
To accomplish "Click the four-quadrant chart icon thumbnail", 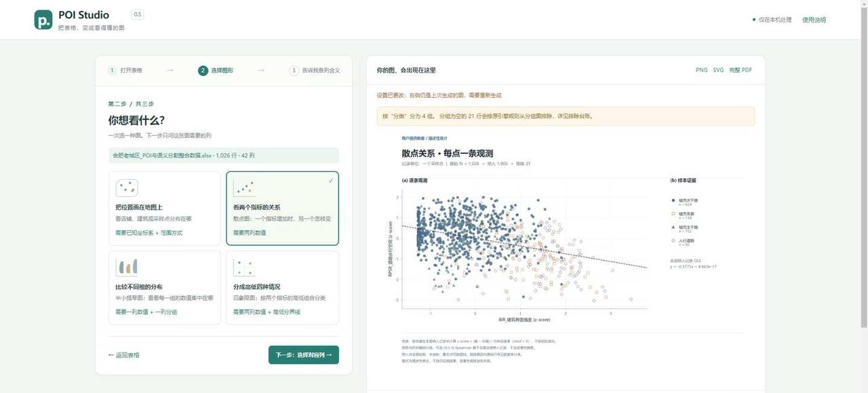I will click(x=244, y=267).
